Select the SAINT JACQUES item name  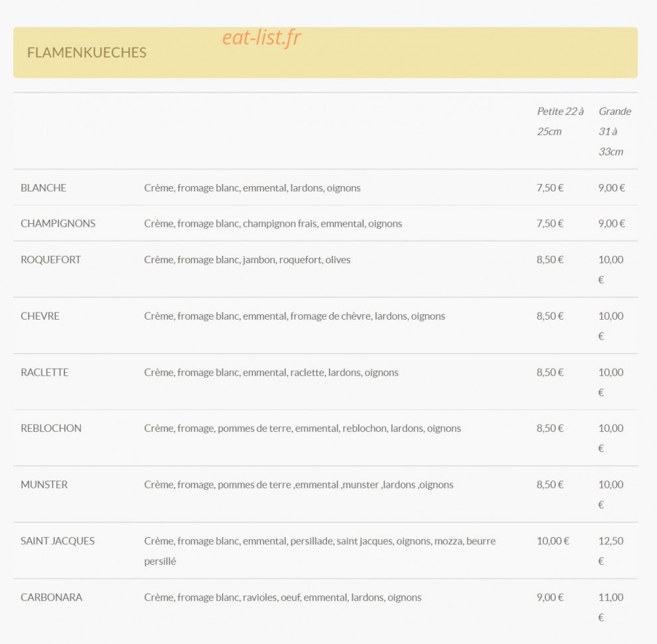click(57, 541)
